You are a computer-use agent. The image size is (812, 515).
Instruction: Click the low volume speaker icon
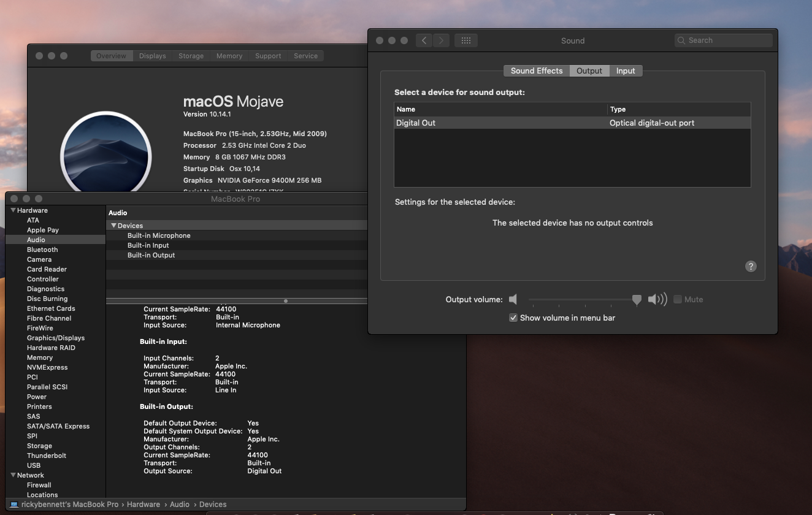point(513,299)
